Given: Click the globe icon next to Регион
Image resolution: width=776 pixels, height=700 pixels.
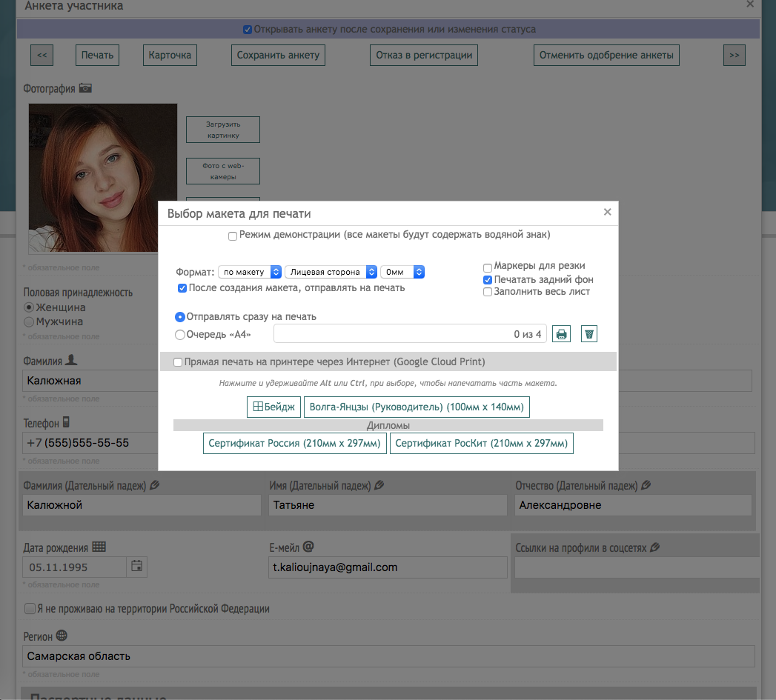Looking at the screenshot, I should (x=62, y=636).
